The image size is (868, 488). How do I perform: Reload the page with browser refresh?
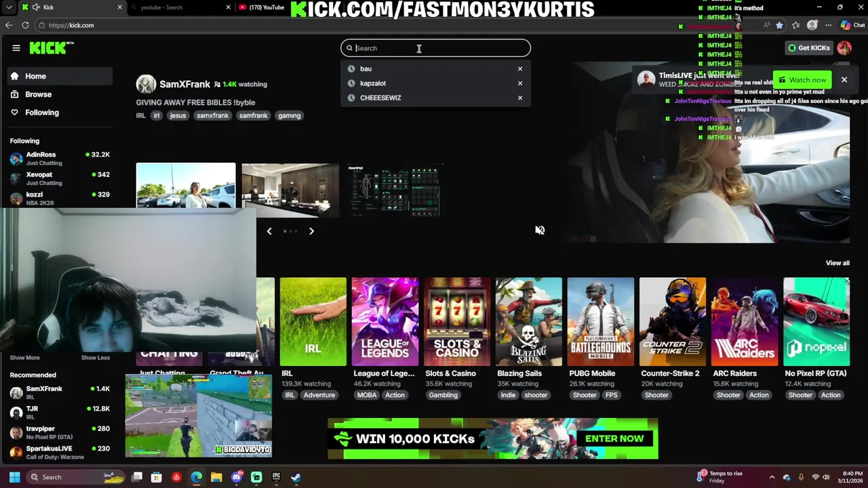(25, 25)
